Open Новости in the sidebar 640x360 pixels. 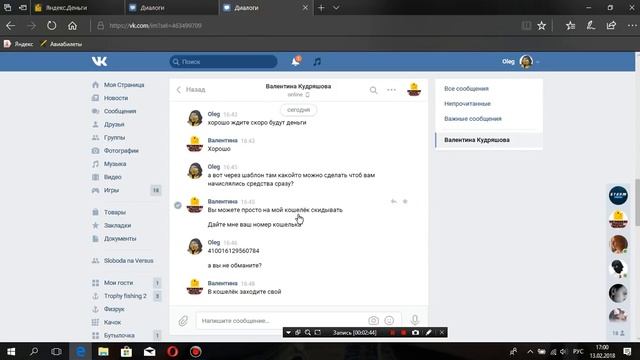pos(116,98)
